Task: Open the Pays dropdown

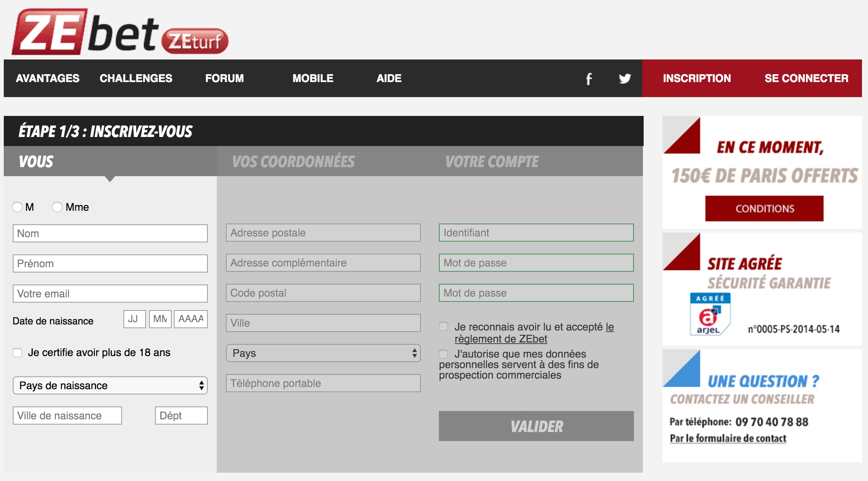Action: pyautogui.click(x=323, y=353)
